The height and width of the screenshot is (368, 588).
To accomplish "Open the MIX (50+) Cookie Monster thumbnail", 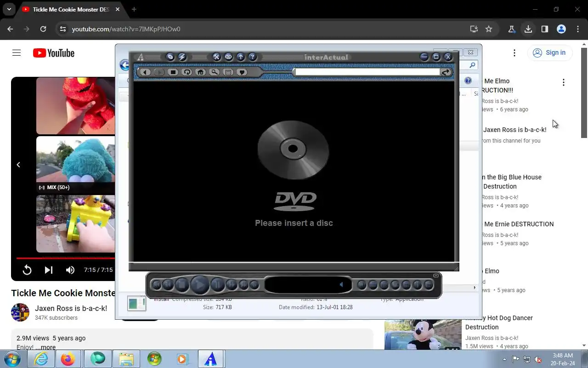I will click(x=76, y=165).
